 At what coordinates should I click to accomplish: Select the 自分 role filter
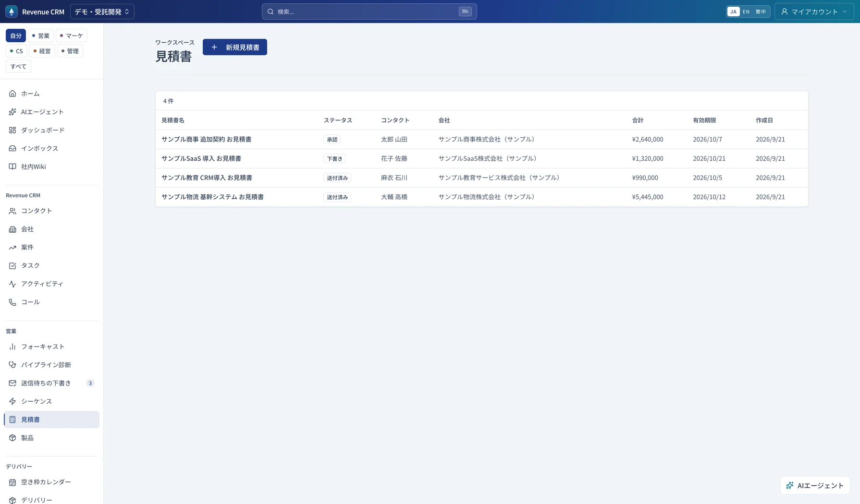(x=16, y=36)
